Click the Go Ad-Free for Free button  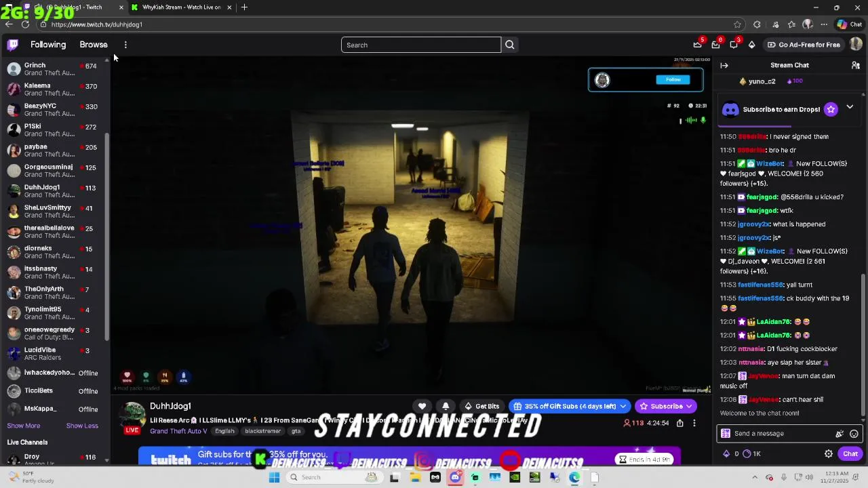point(804,45)
